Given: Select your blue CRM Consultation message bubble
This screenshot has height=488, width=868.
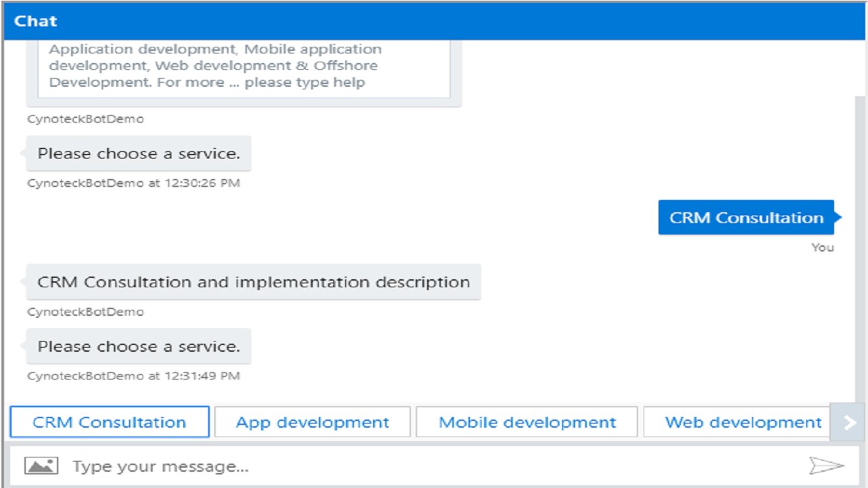Looking at the screenshot, I should (x=746, y=218).
